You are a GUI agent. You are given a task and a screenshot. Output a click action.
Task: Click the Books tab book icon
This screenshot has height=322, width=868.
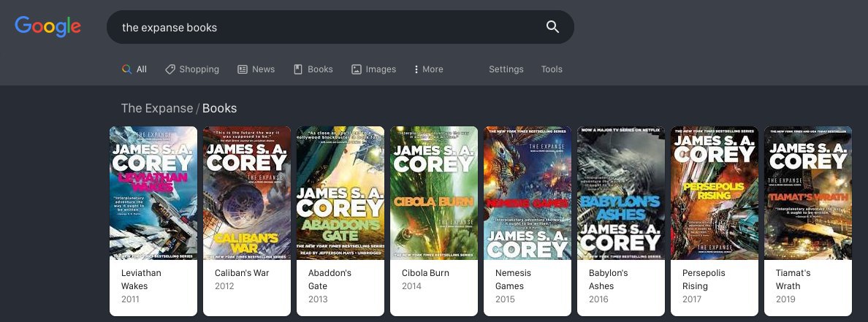pos(298,69)
